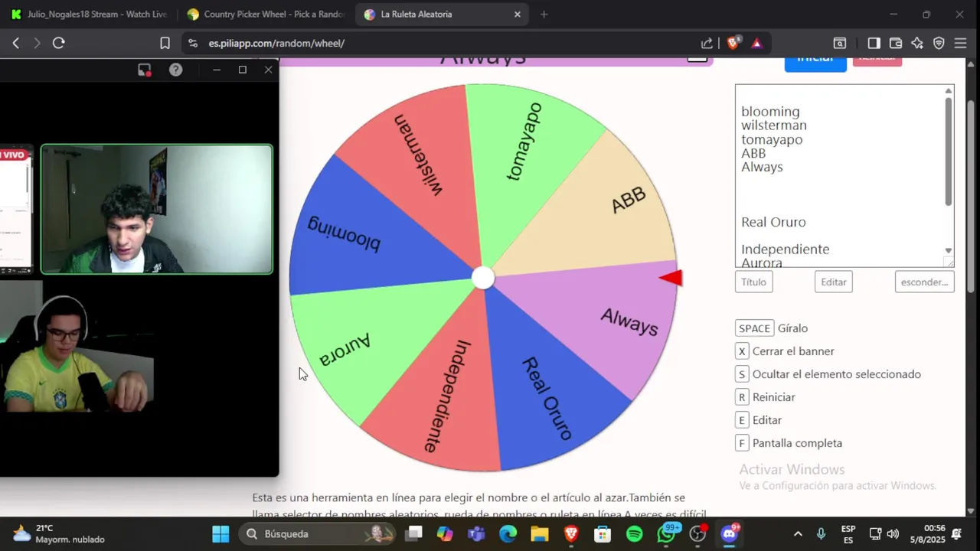The width and height of the screenshot is (980, 551).
Task: Open the tab search toolbar icon
Action: pyautogui.click(x=840, y=44)
